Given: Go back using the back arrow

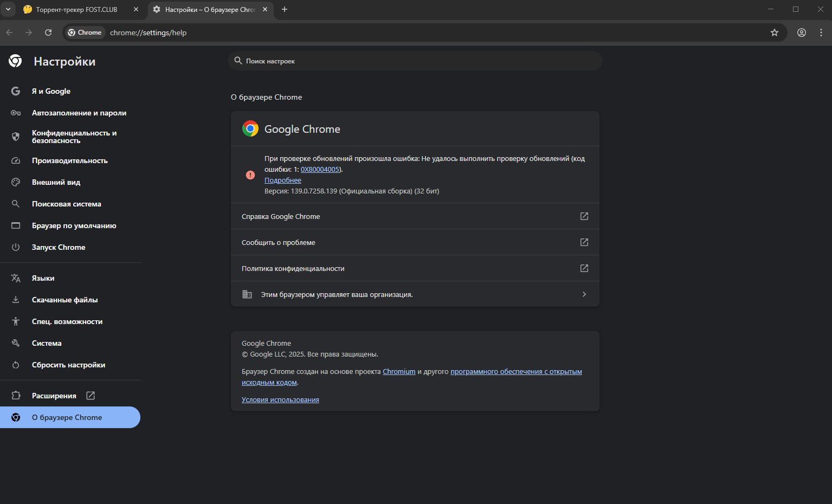Looking at the screenshot, I should pos(9,33).
